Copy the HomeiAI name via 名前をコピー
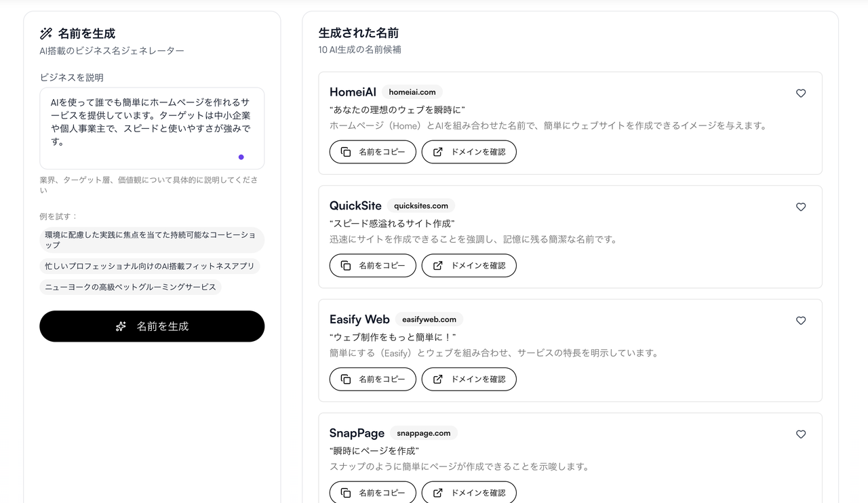 [373, 152]
